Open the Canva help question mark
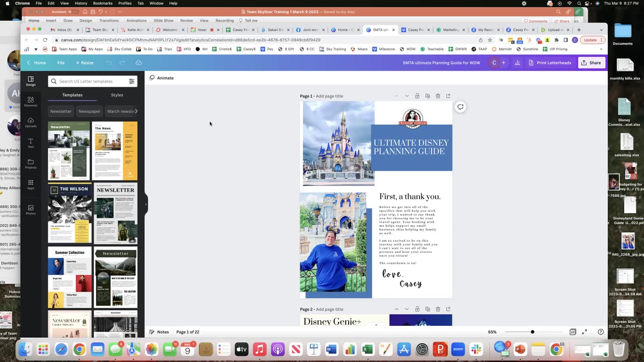The width and height of the screenshot is (644, 362). 601,332
